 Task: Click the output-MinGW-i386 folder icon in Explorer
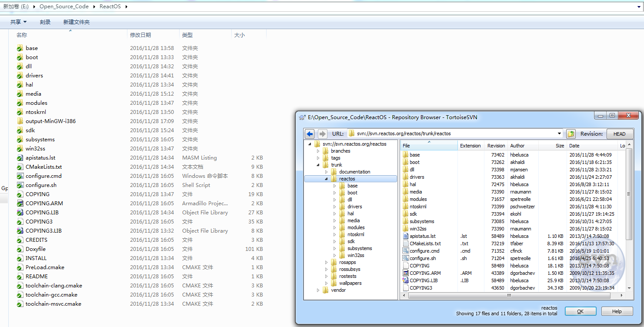pyautogui.click(x=20, y=121)
